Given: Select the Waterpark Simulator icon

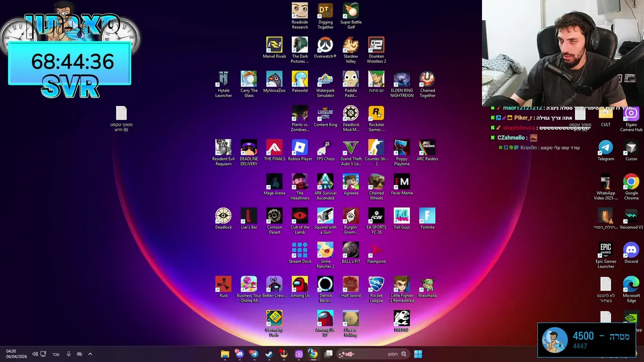Looking at the screenshot, I should coord(326,84).
